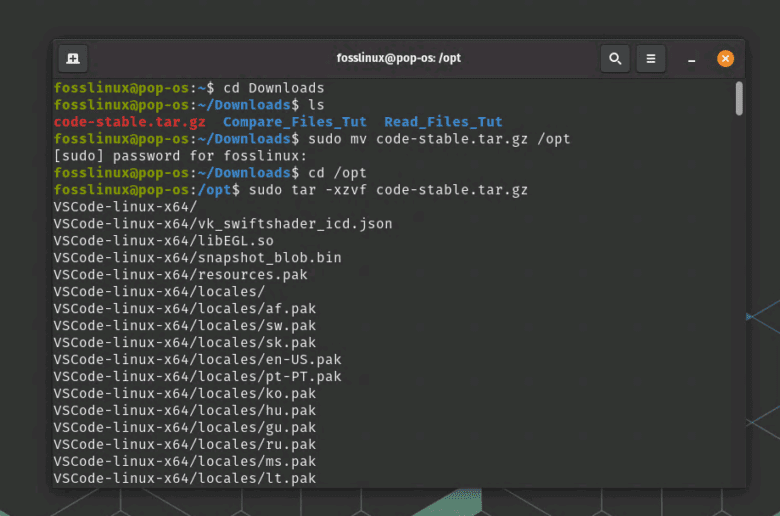Click the vk_swiftshader_icd.json output line
The width and height of the screenshot is (780, 516).
click(x=223, y=223)
